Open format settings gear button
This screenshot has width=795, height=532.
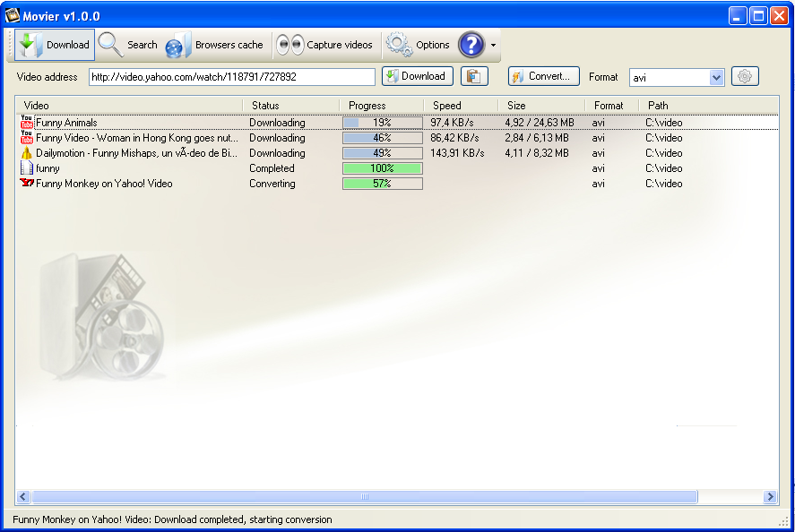pos(745,76)
